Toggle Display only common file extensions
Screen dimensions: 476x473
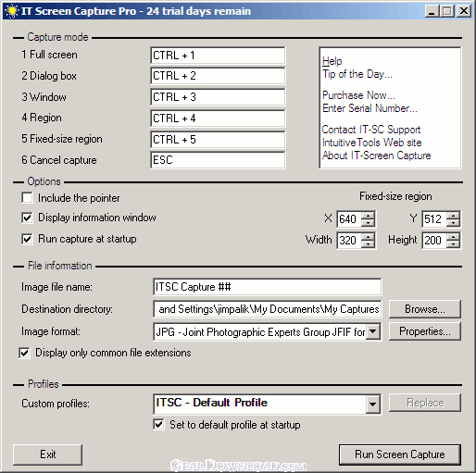(x=25, y=353)
